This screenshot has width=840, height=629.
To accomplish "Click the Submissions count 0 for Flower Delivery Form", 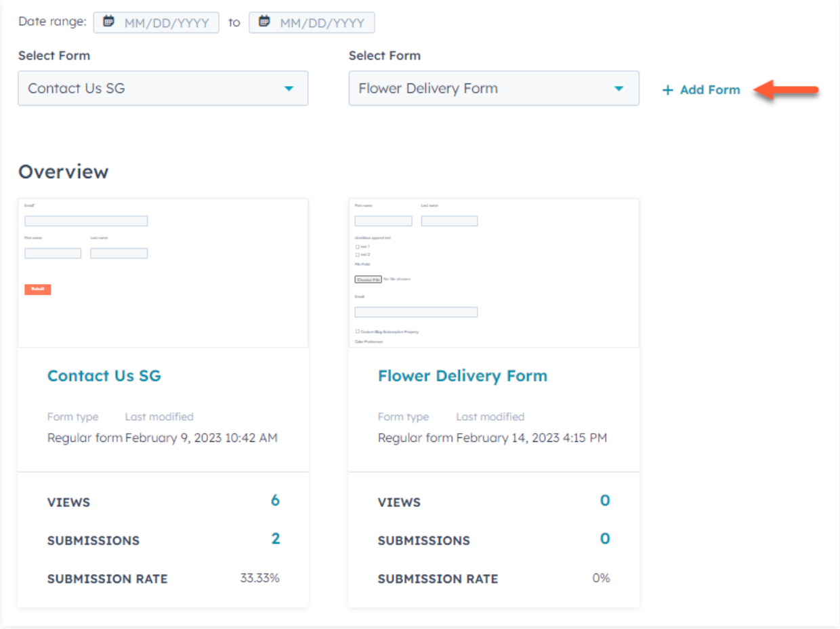I will tap(605, 539).
